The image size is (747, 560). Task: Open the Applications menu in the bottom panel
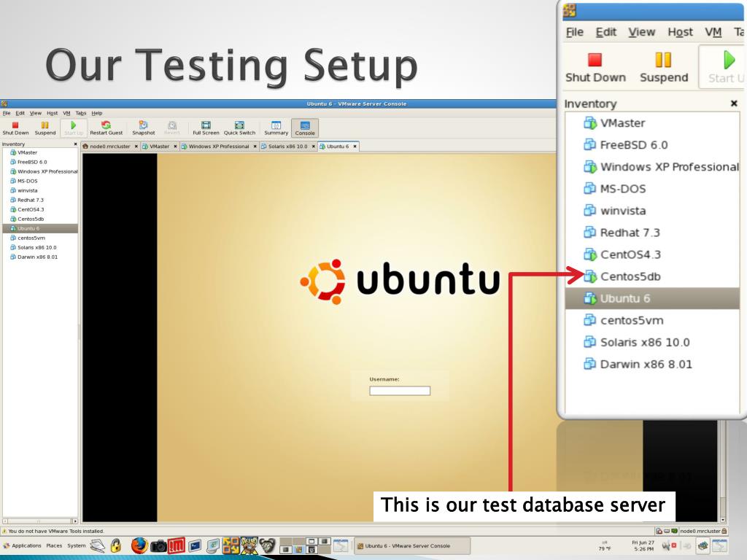23,545
